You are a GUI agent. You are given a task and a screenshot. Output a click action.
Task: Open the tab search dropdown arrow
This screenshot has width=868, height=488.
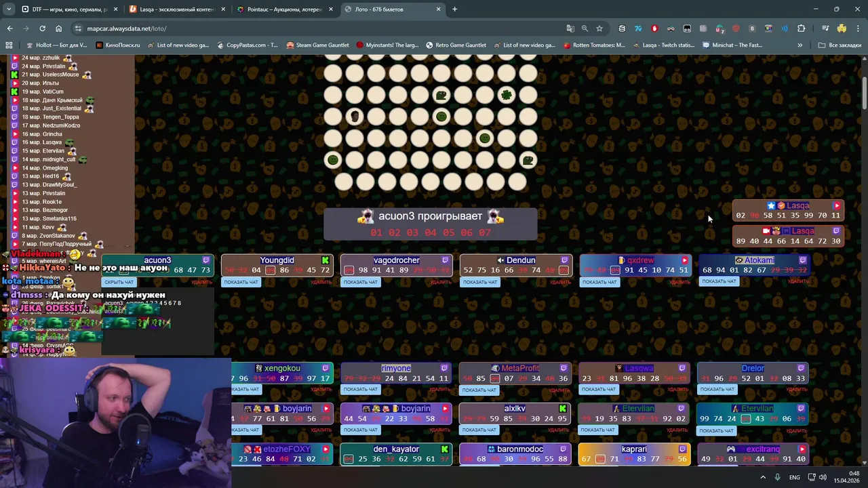(9, 9)
